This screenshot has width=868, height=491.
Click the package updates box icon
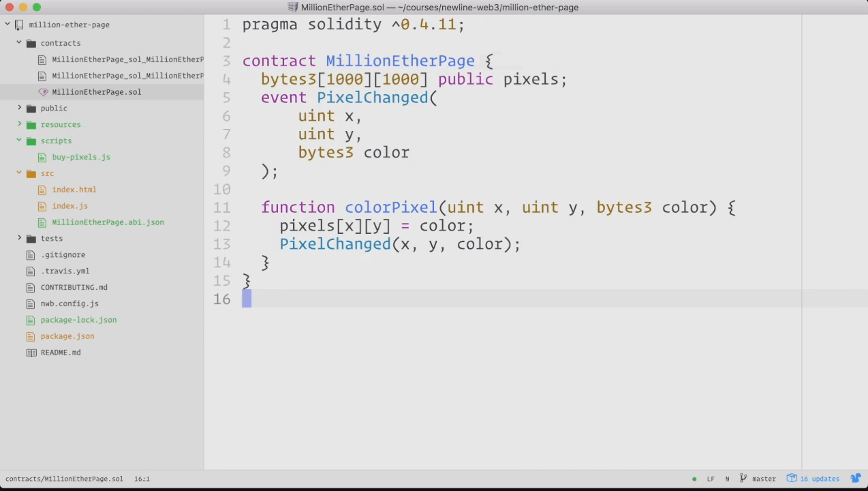(x=792, y=479)
